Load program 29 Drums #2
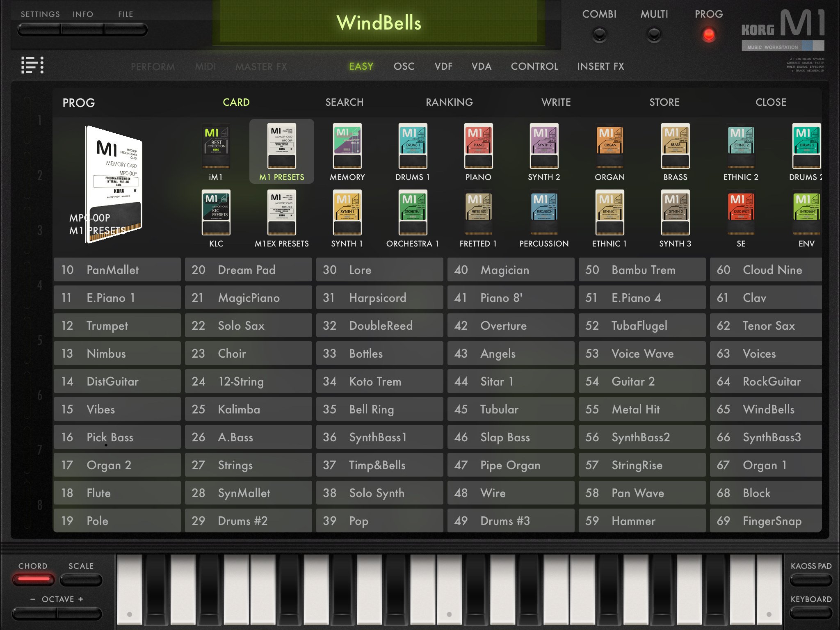The image size is (840, 630). click(248, 521)
